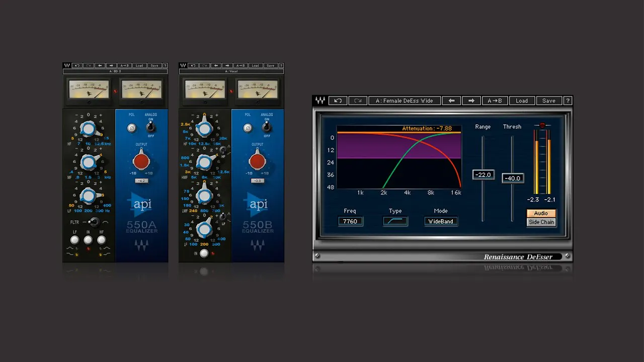Open the A: Female DeEss Wide preset menu
Image resolution: width=644 pixels, height=362 pixels.
405,101
